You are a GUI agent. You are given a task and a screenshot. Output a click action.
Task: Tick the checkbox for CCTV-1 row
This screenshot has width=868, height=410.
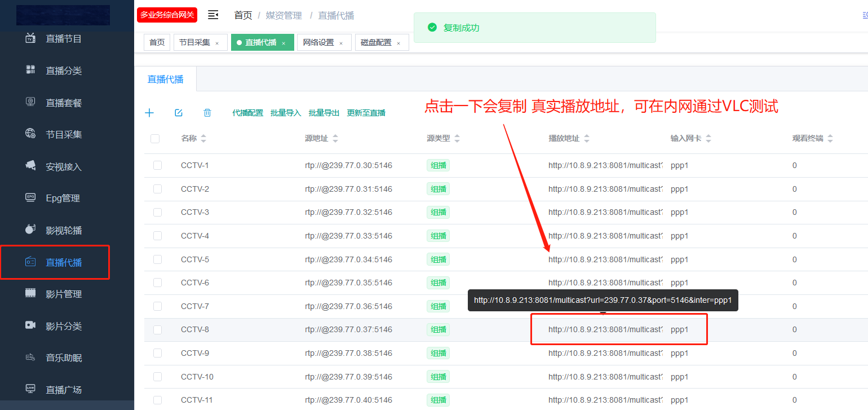click(157, 165)
